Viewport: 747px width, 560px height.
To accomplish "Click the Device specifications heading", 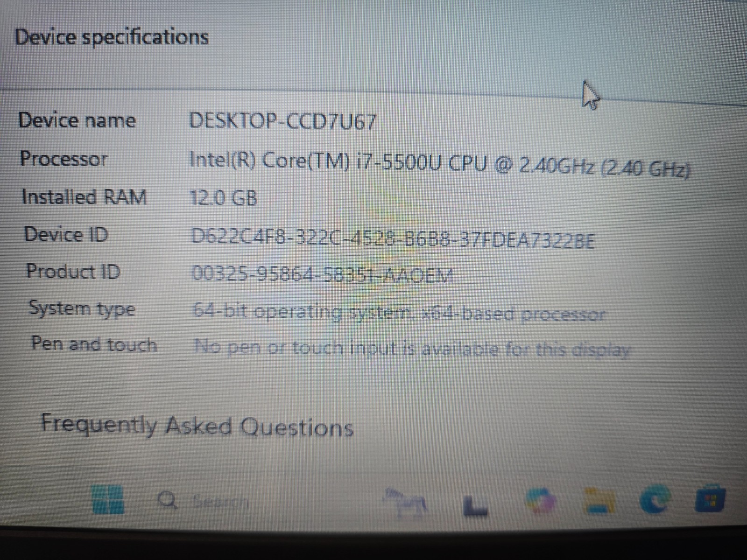I will [x=112, y=37].
